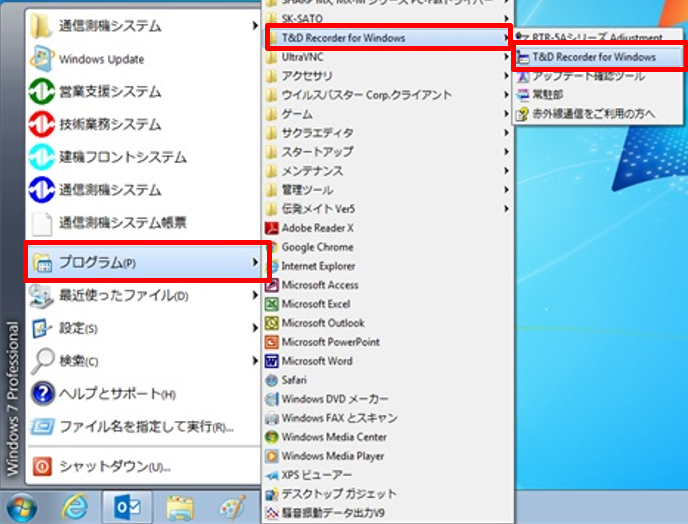
Task: Open the 伝発メイト Ver5 folder
Action: (x=388, y=209)
